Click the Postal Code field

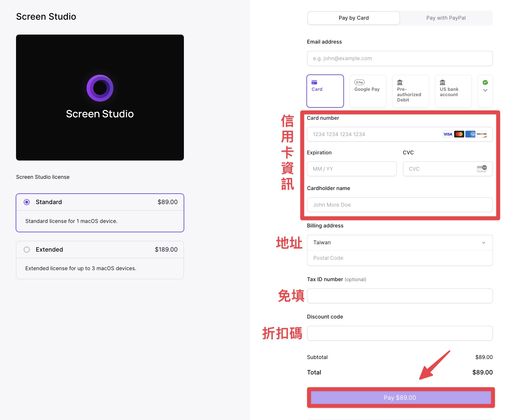click(400, 258)
